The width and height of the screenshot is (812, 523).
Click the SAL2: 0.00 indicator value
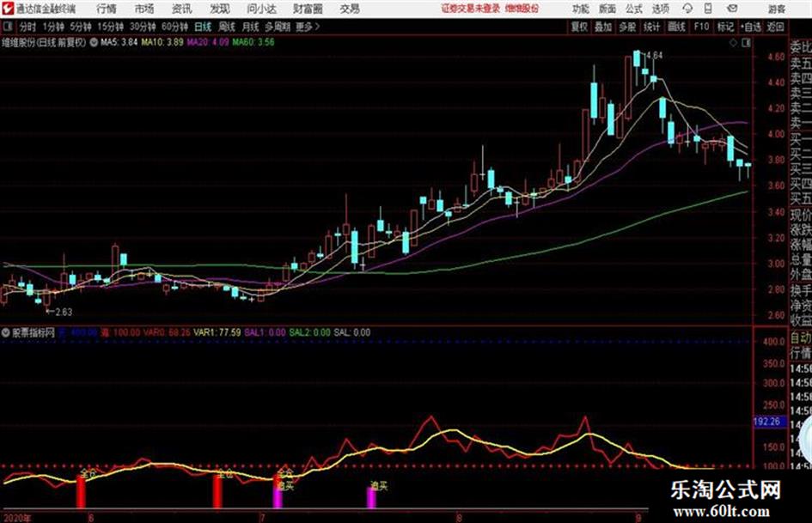pyautogui.click(x=309, y=332)
